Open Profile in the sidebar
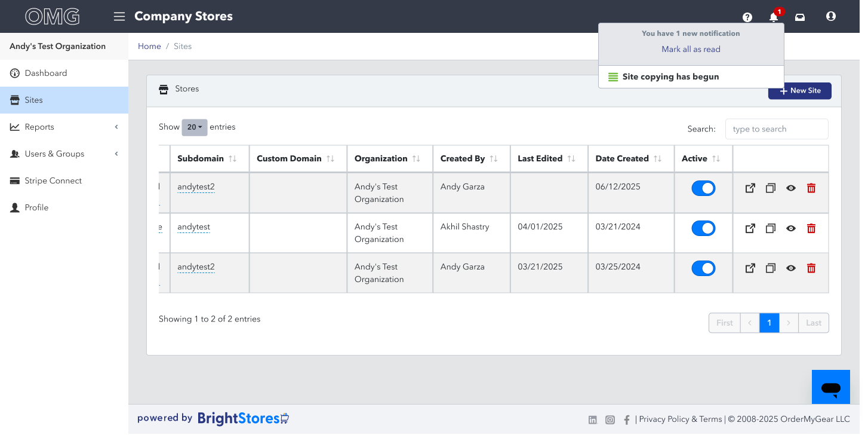Image resolution: width=868 pixels, height=438 pixels. pos(64,207)
